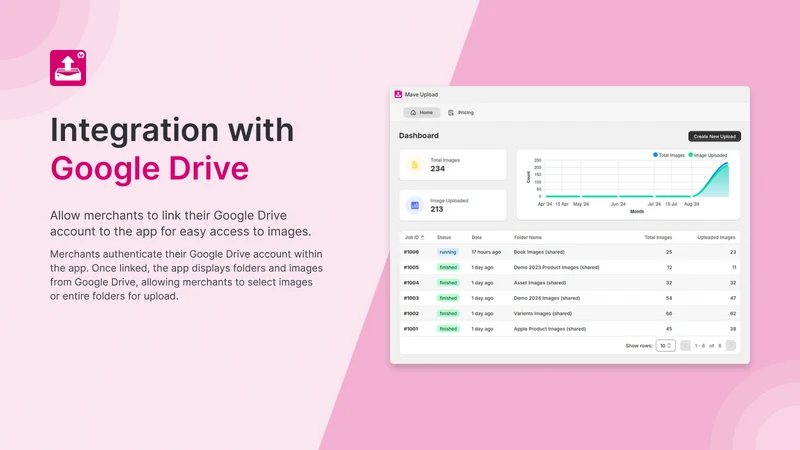This screenshot has width=800, height=450.
Task: Click the running status badge
Action: 448,252
